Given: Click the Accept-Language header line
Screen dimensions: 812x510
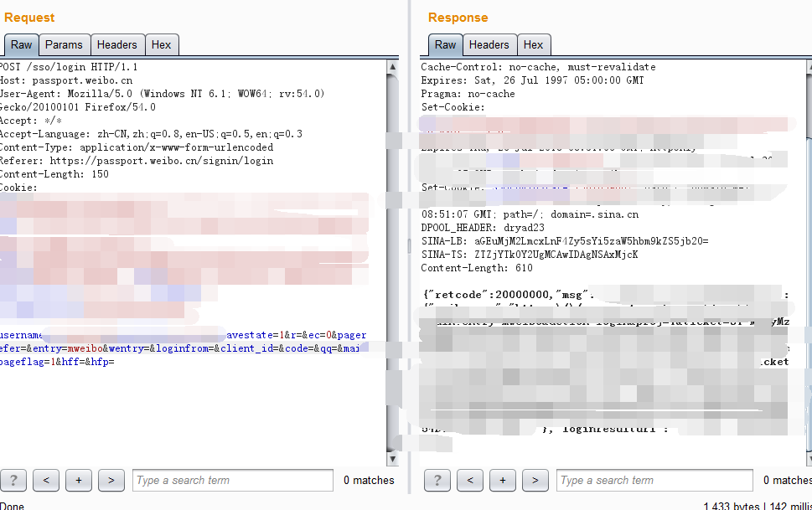Looking at the screenshot, I should (x=151, y=134).
